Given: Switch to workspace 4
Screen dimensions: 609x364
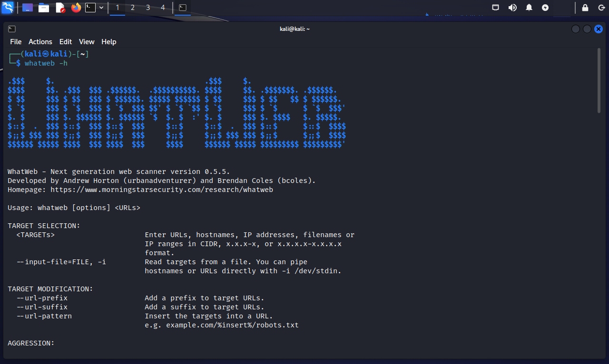Looking at the screenshot, I should click(163, 8).
